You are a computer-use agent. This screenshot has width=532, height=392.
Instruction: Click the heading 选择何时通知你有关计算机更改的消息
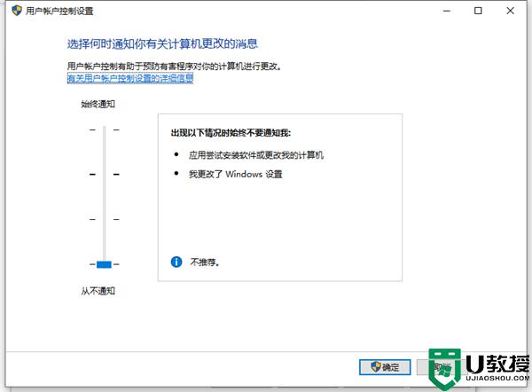(x=163, y=43)
